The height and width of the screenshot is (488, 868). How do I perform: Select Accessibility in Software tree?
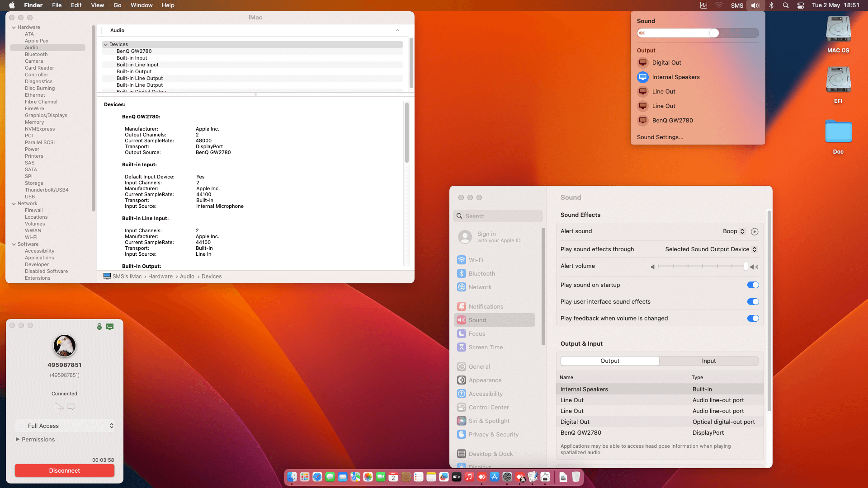pos(39,251)
